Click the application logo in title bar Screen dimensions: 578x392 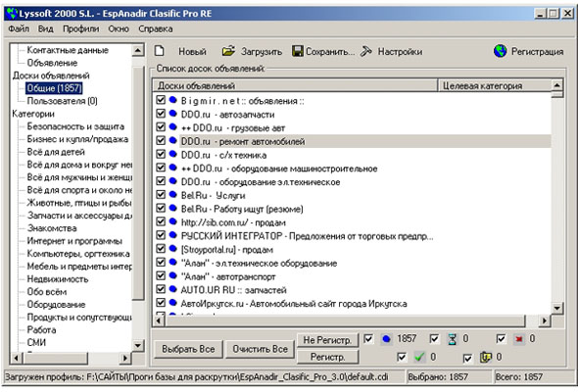point(12,14)
